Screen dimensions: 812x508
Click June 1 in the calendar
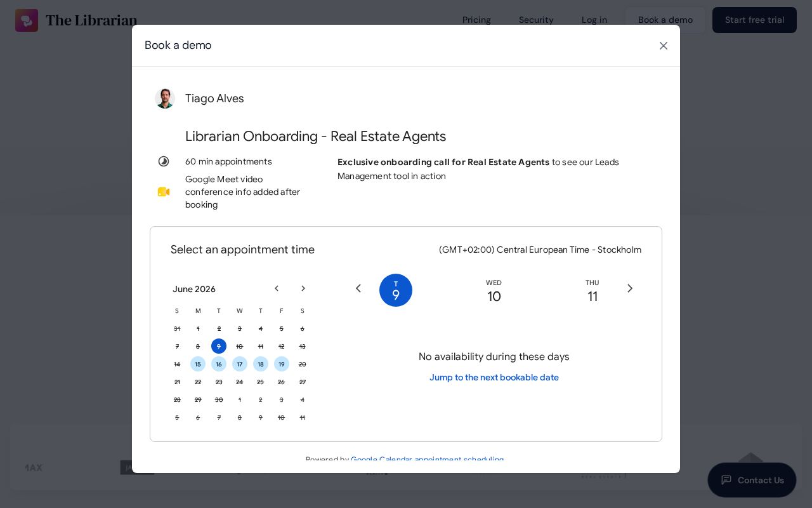pos(198,328)
